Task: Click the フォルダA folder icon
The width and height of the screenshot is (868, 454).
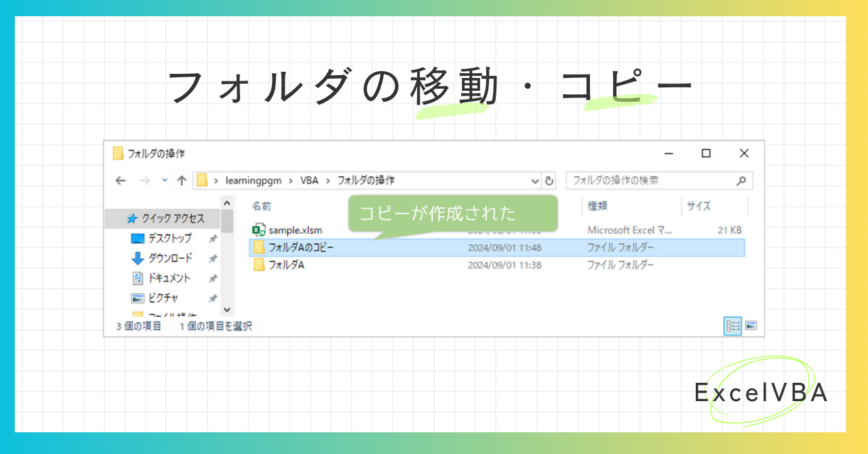Action: tap(259, 265)
